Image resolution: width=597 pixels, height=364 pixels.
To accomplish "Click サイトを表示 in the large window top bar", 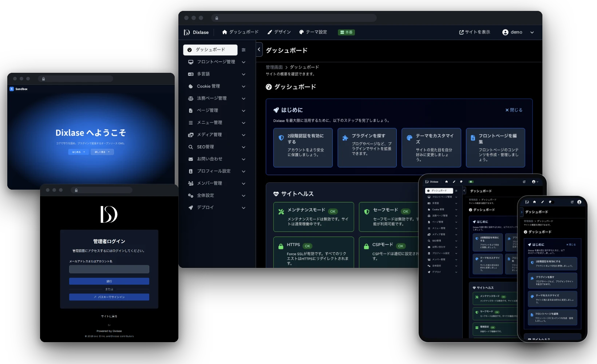I will tap(475, 32).
